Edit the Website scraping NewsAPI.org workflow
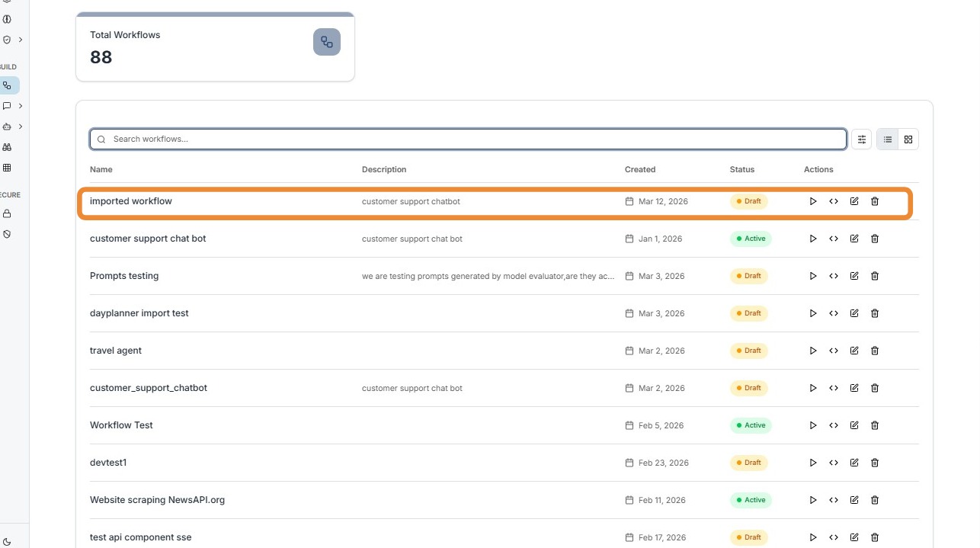This screenshot has height=548, width=980. point(854,500)
